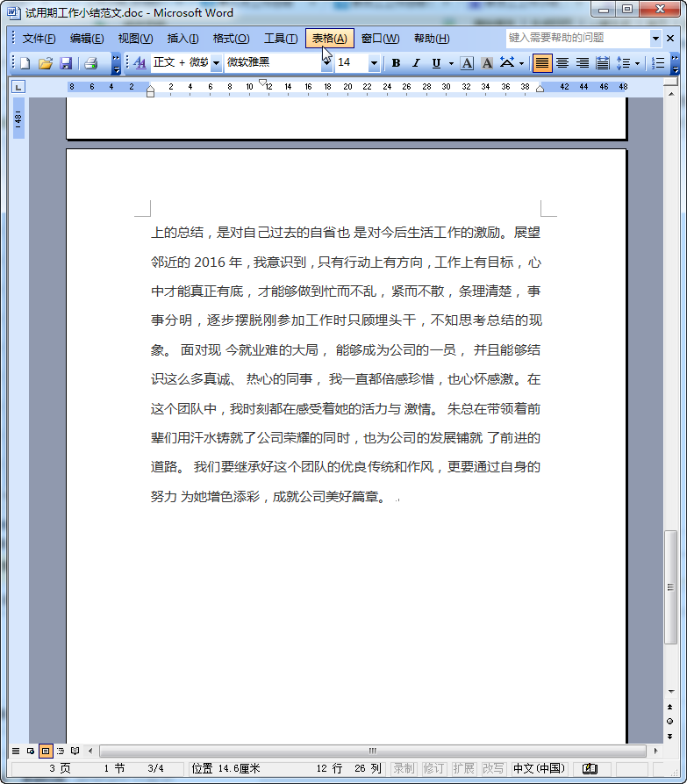Viewport: 687px width, 784px height.
Task: Apply numbered list formatting
Action: tap(659, 63)
